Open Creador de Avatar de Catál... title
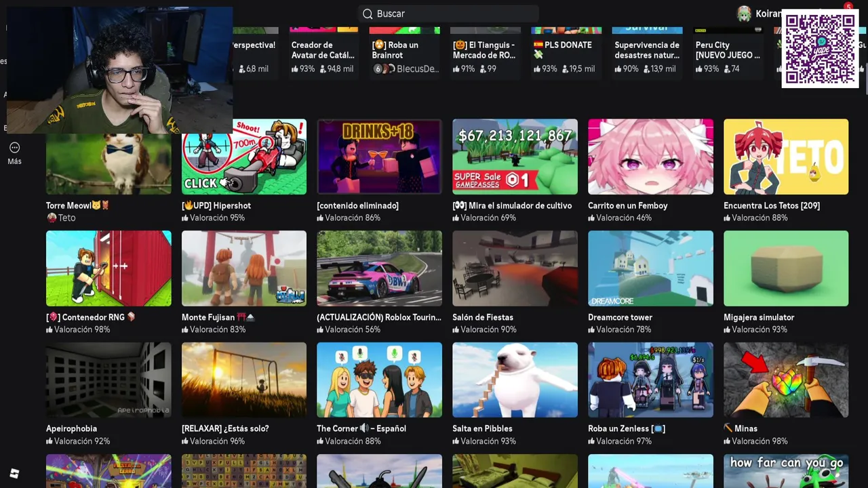 click(x=323, y=49)
